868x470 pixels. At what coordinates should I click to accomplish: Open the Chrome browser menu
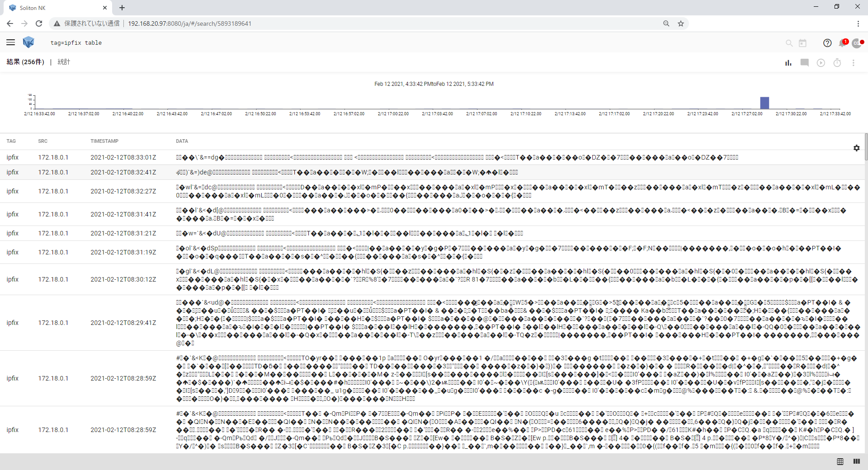[858, 23]
